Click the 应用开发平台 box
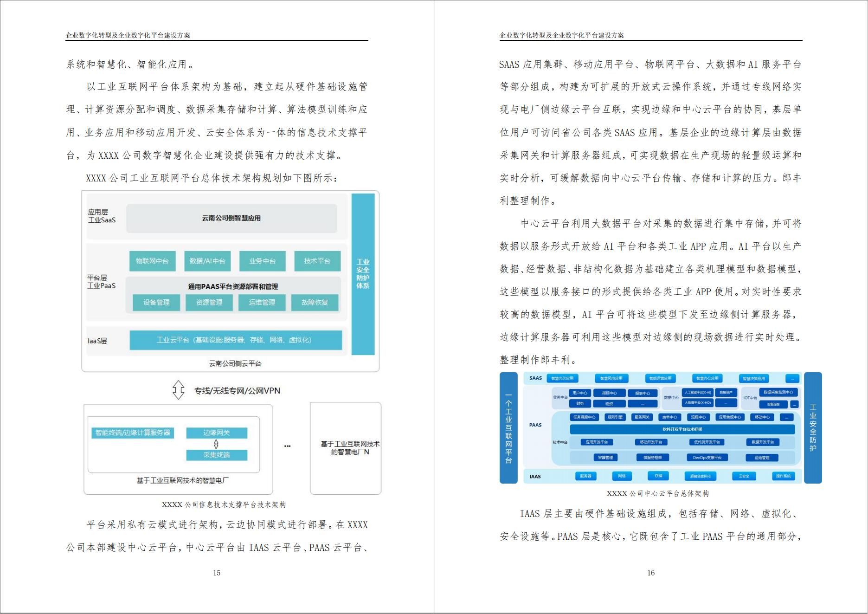The width and height of the screenshot is (868, 614). pos(597,442)
